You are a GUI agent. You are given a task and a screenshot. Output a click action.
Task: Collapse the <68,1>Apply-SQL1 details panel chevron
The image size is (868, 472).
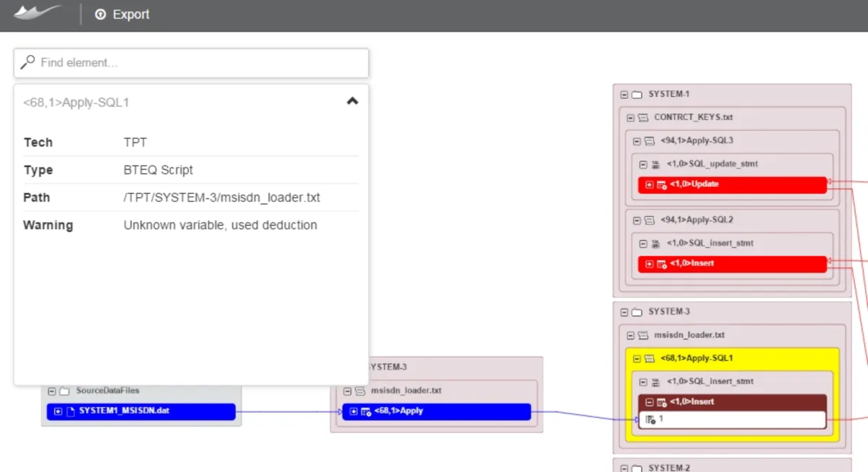point(352,101)
